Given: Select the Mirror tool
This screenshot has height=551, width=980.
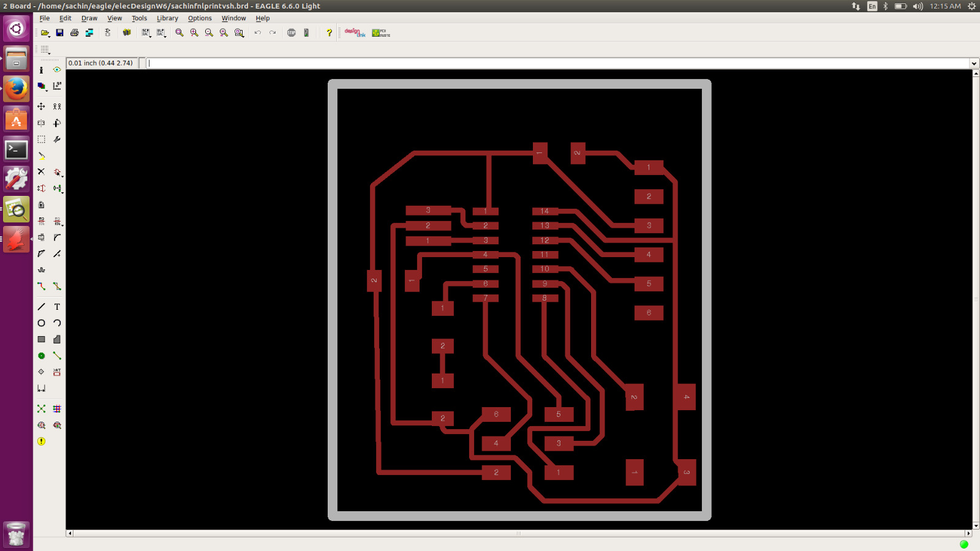Looking at the screenshot, I should 41,123.
